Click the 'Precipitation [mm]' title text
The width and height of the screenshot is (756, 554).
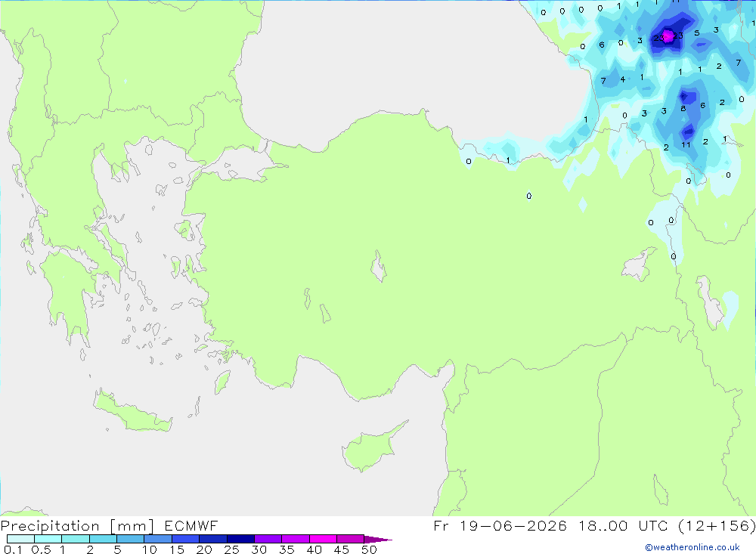77,525
